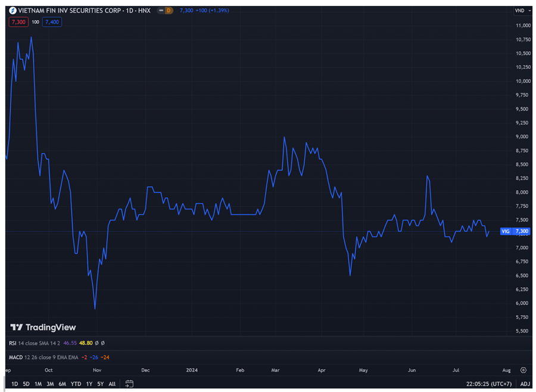The width and height of the screenshot is (536, 392).
Task: Select the MACD indicator legend
Action: [x=15, y=357]
